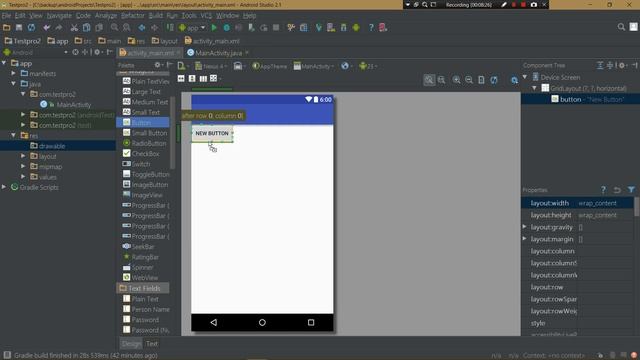Switch to the Text tab
Viewport: 640px width, 360px height.
152,344
